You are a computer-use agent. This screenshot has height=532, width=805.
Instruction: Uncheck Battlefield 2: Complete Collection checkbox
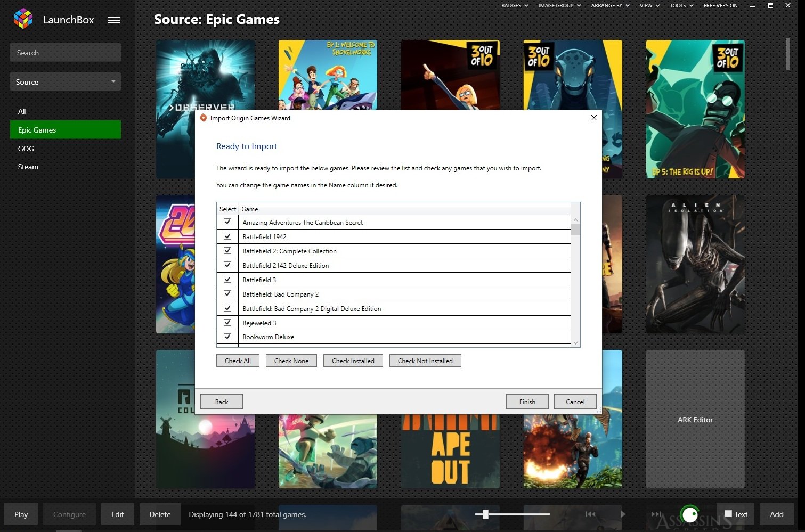[x=227, y=251]
